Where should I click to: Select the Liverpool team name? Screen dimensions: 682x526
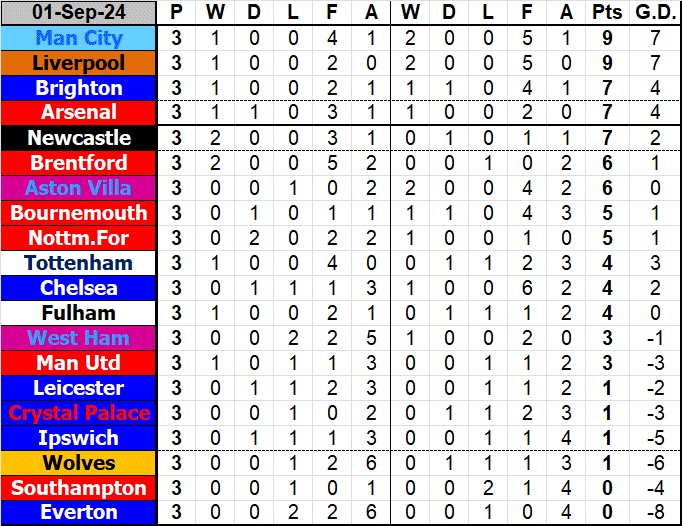pyautogui.click(x=79, y=63)
